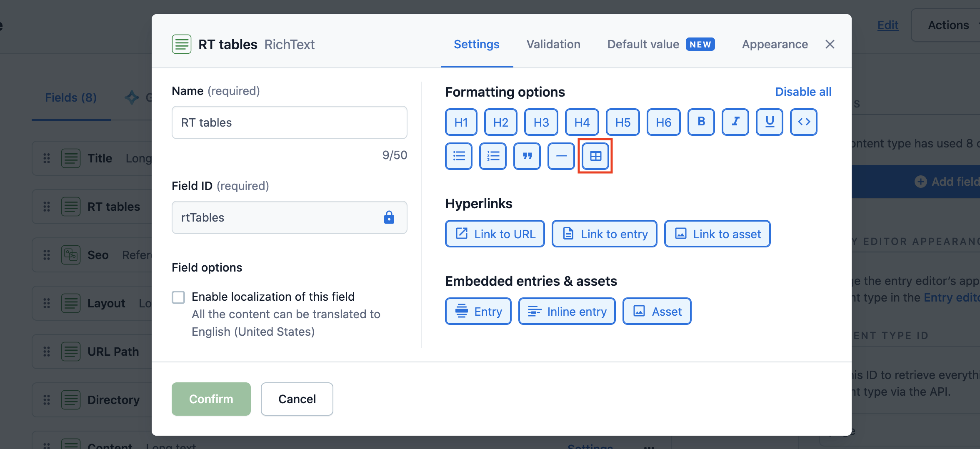Toggle H3 heading formatting option
Viewport: 980px width, 449px height.
(x=541, y=122)
